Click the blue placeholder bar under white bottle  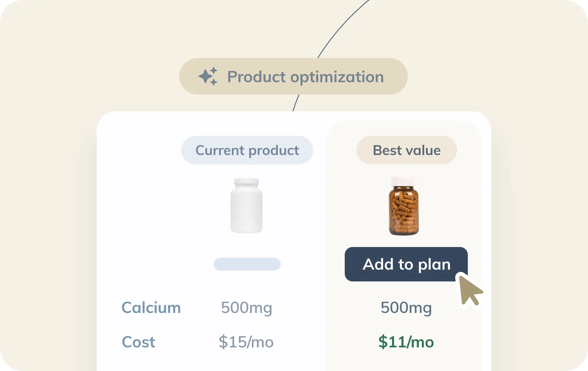click(x=247, y=264)
